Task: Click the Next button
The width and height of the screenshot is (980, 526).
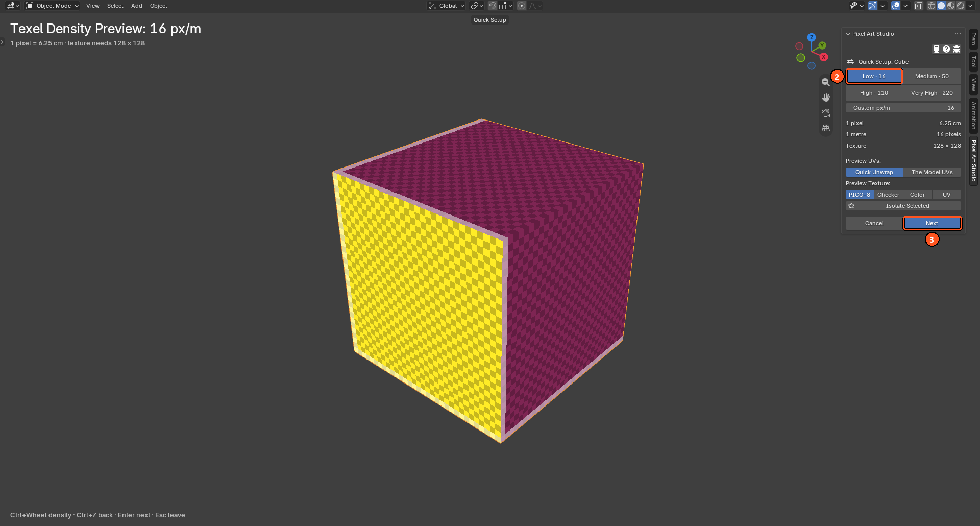Action: 932,223
